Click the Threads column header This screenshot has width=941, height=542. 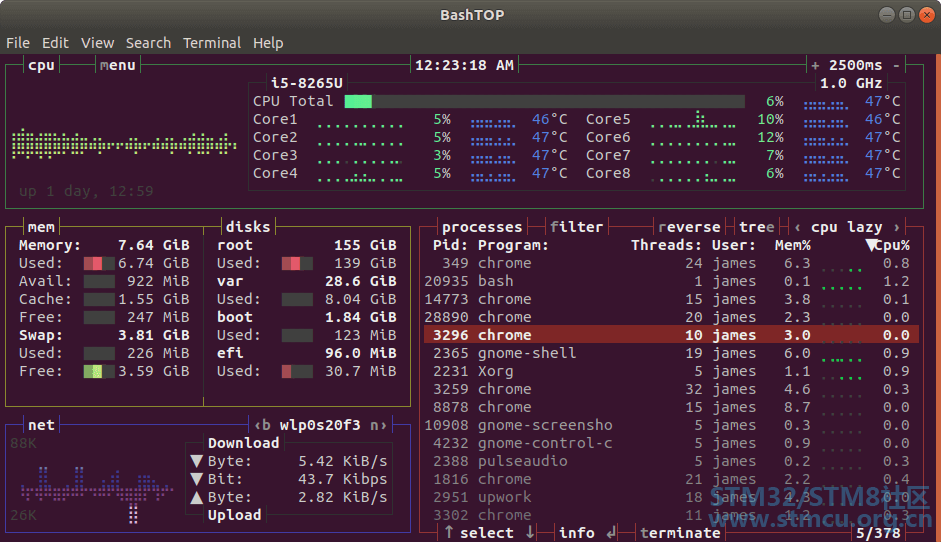pos(666,245)
